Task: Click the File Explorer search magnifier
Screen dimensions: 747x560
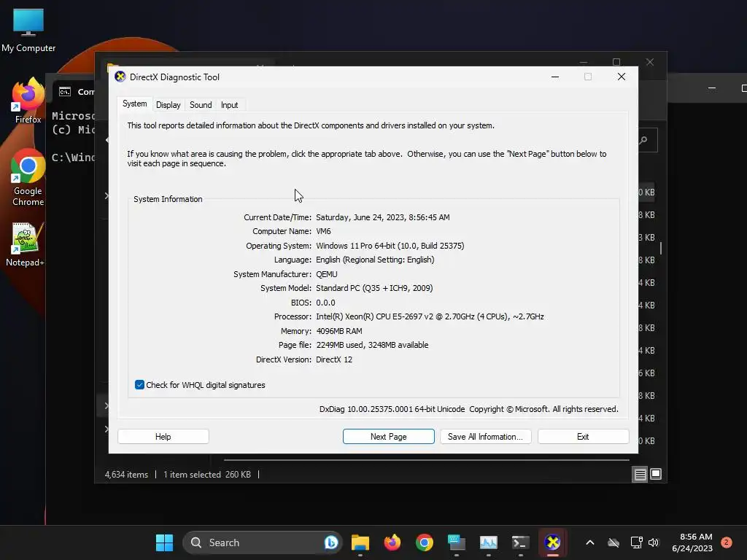Action: click(x=643, y=140)
